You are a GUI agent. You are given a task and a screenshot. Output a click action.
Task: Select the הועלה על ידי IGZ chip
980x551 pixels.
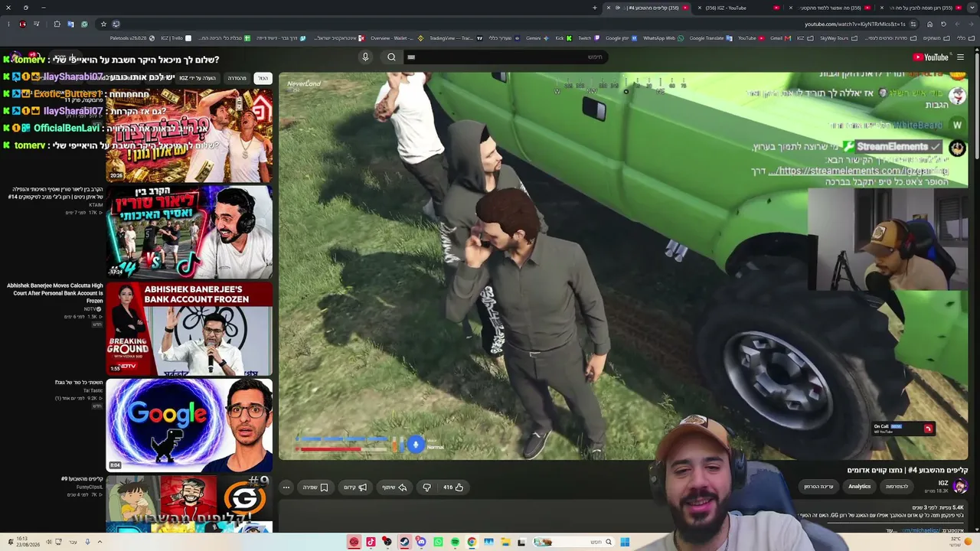point(198,78)
